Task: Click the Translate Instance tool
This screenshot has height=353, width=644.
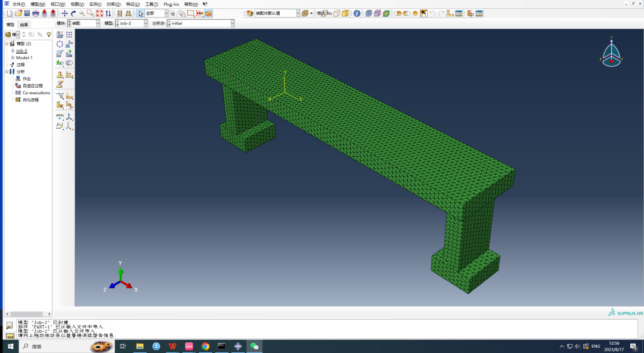Action: click(69, 44)
